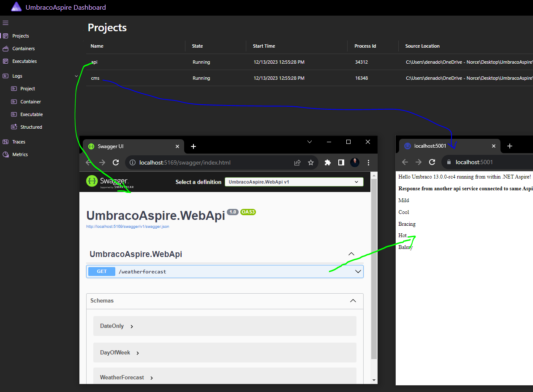
Task: Expand the GET /weatherforecast operation arrow
Action: [358, 272]
